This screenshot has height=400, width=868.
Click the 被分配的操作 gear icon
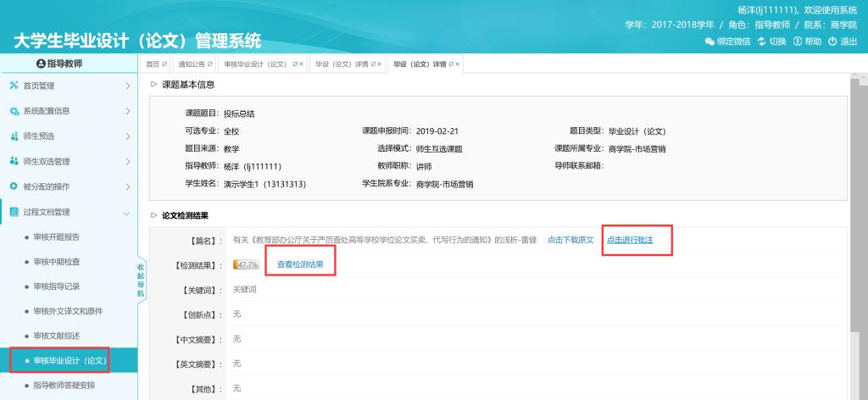13,186
